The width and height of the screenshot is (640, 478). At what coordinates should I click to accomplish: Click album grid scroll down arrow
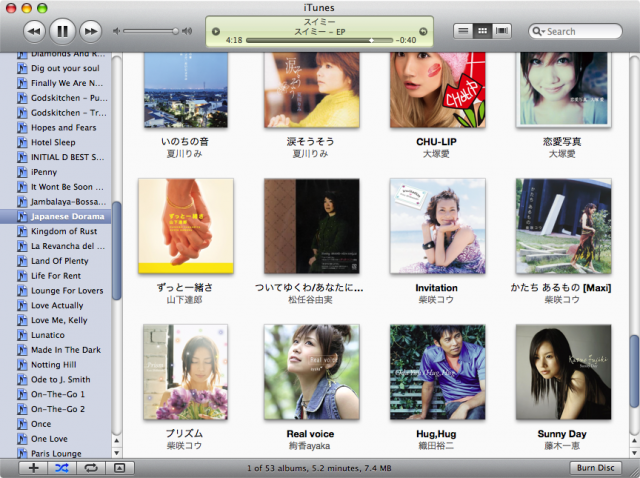[x=634, y=453]
